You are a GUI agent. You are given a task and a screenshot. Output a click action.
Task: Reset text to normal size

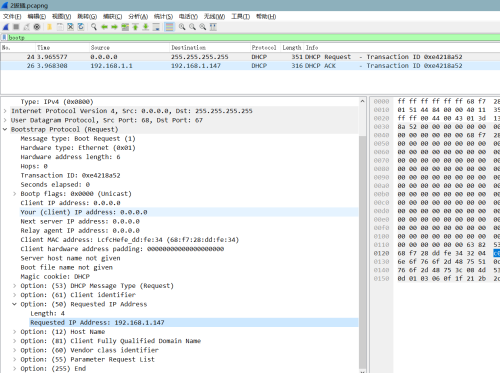(x=203, y=27)
